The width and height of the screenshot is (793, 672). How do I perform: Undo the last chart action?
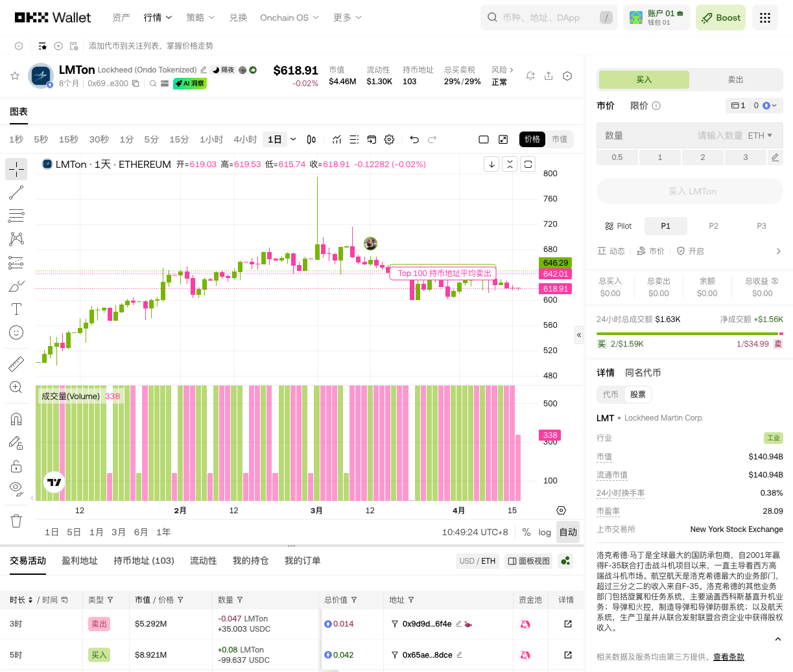(x=415, y=139)
